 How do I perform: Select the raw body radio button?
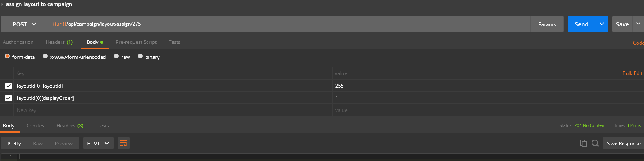(x=116, y=56)
